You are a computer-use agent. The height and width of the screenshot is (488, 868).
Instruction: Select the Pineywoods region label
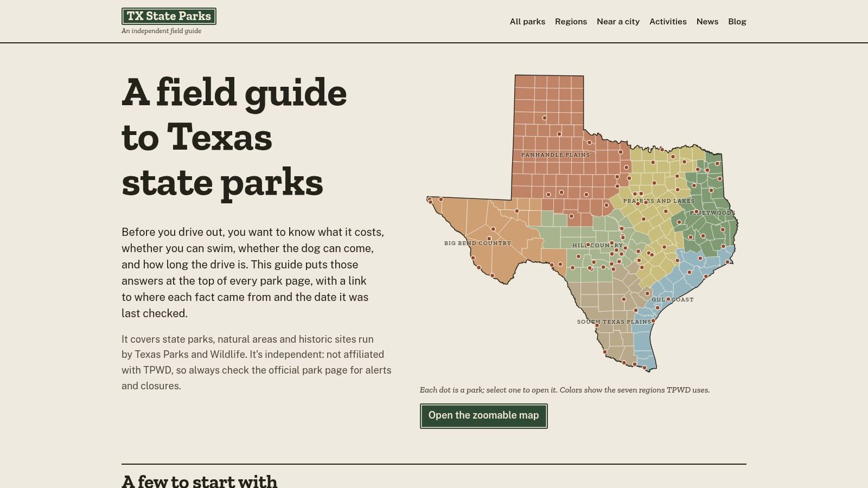(x=713, y=213)
